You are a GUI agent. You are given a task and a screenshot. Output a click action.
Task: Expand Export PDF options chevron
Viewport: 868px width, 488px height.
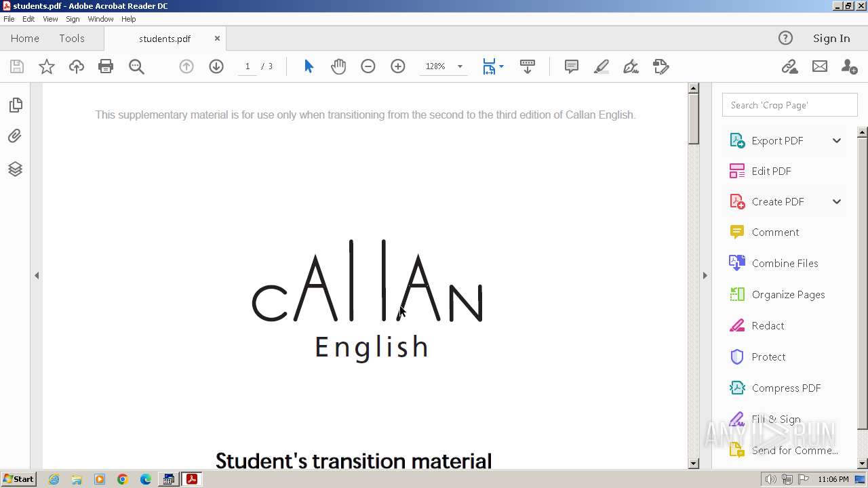tap(837, 141)
